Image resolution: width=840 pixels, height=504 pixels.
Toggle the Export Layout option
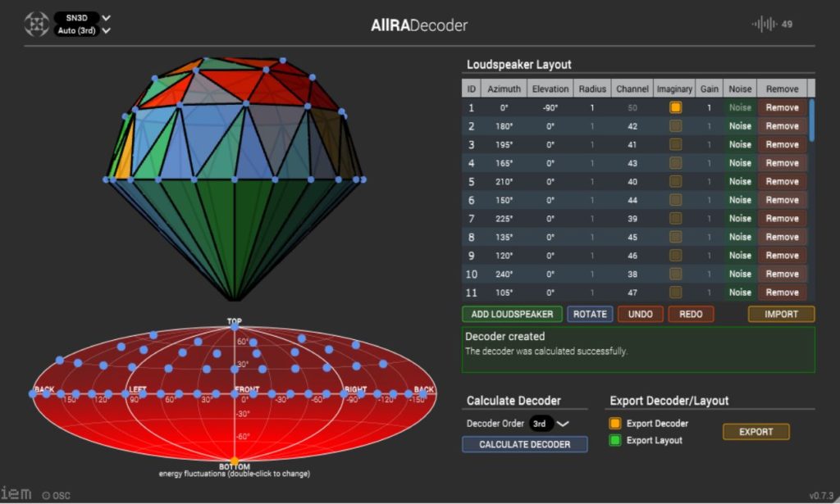[615, 440]
